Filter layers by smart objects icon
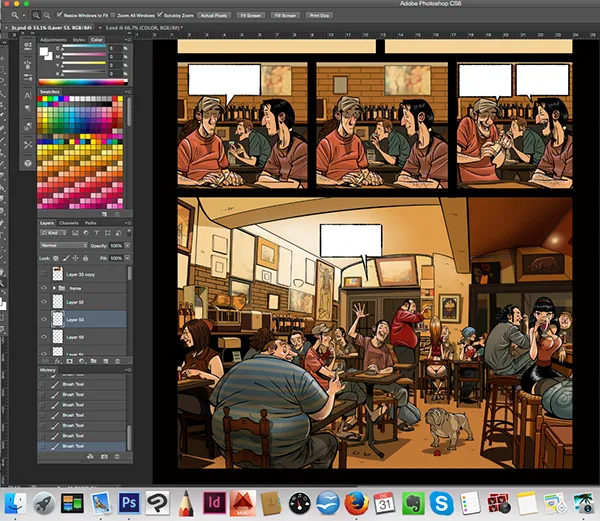This screenshot has width=600, height=521. click(118, 233)
